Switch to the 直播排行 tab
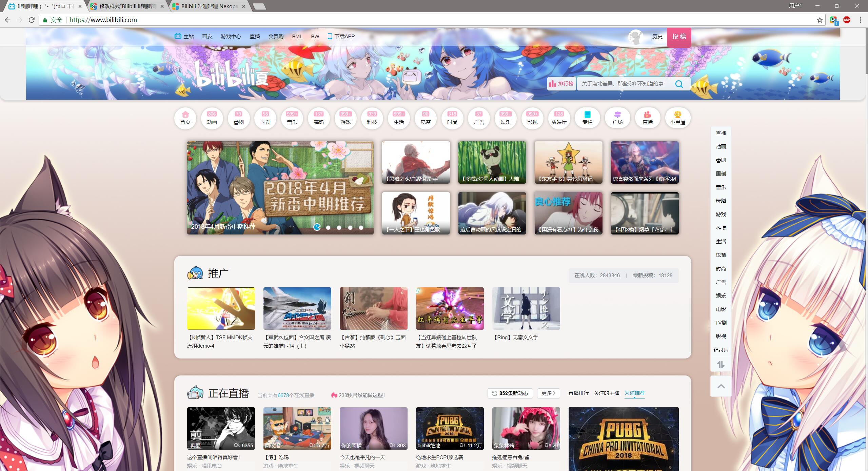The width and height of the screenshot is (868, 471). [578, 393]
